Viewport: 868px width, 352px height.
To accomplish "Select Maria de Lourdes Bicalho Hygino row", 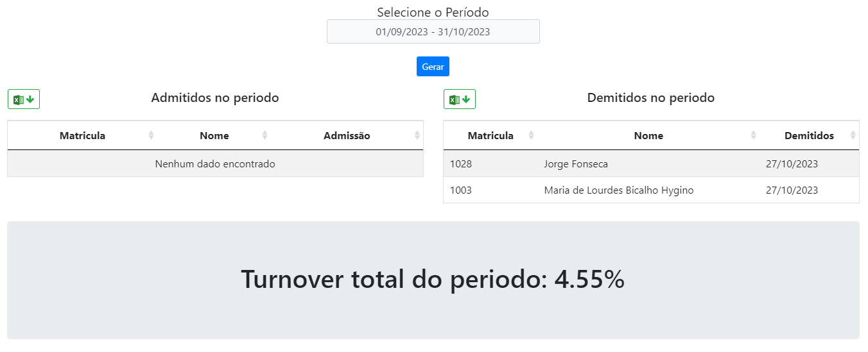I will pos(652,190).
